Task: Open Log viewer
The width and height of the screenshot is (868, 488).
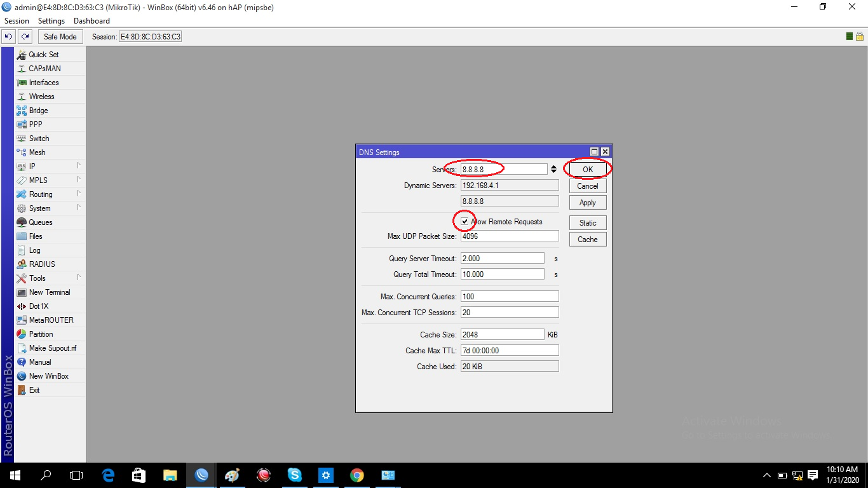Action: coord(50,250)
